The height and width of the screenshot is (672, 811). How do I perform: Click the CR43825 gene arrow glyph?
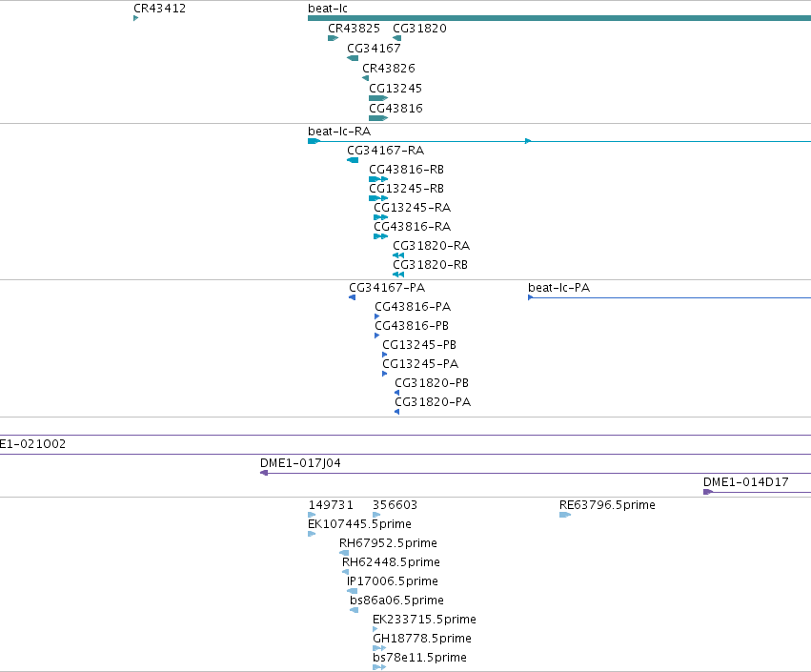pos(334,38)
